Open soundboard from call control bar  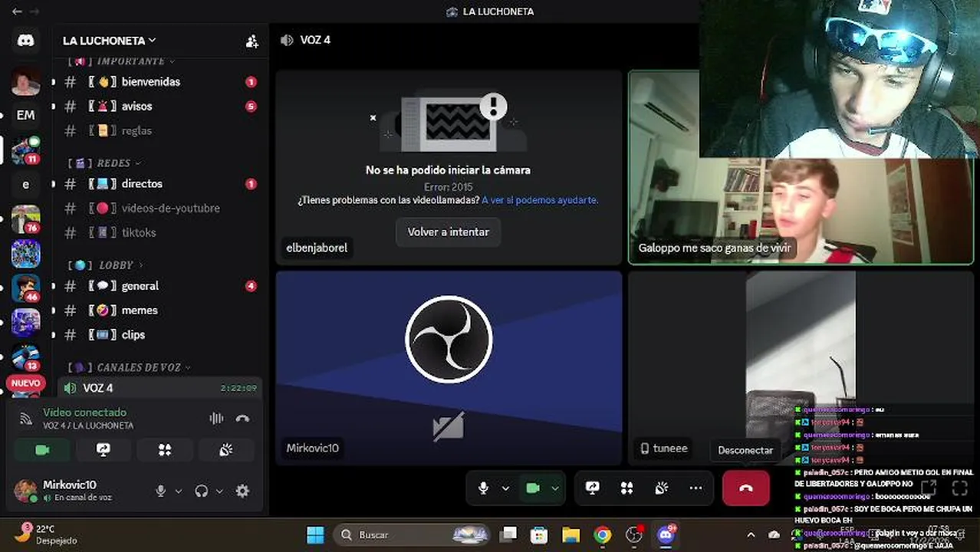coord(661,488)
